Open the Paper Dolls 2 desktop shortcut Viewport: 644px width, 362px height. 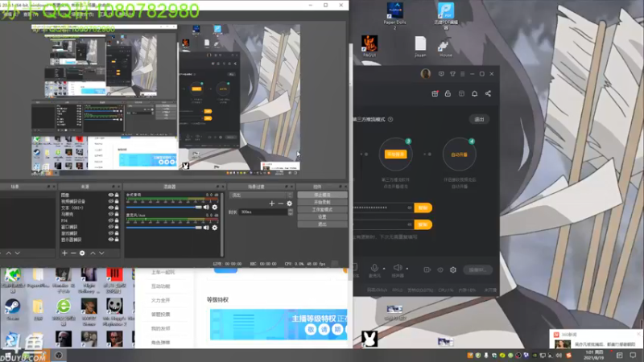click(x=394, y=15)
